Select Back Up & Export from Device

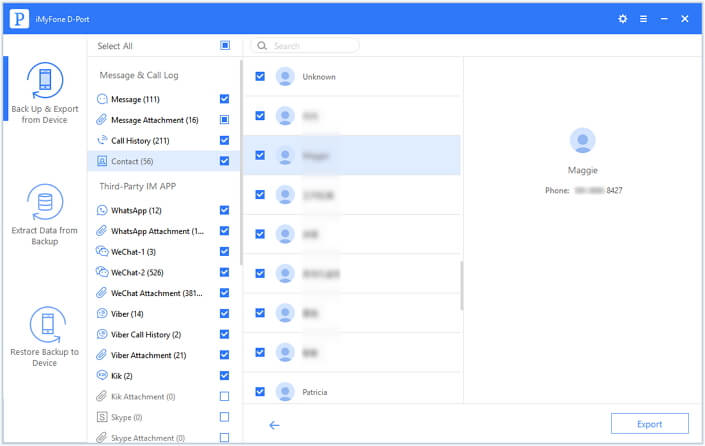click(45, 93)
